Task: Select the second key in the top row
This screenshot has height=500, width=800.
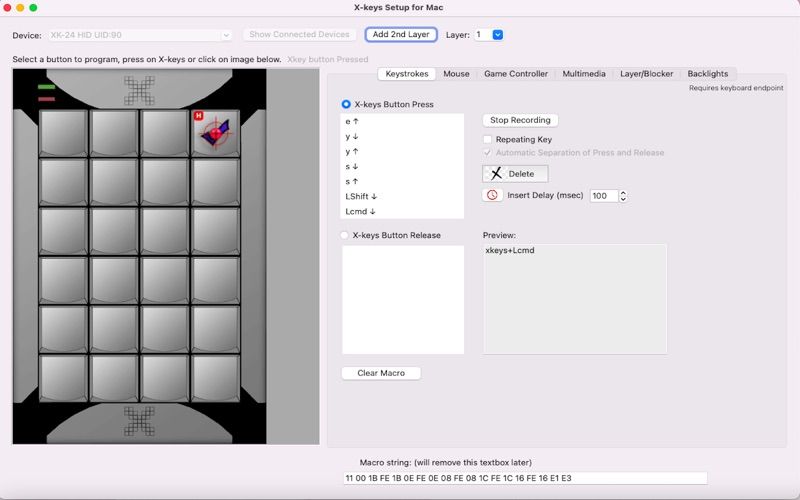Action: [114, 133]
